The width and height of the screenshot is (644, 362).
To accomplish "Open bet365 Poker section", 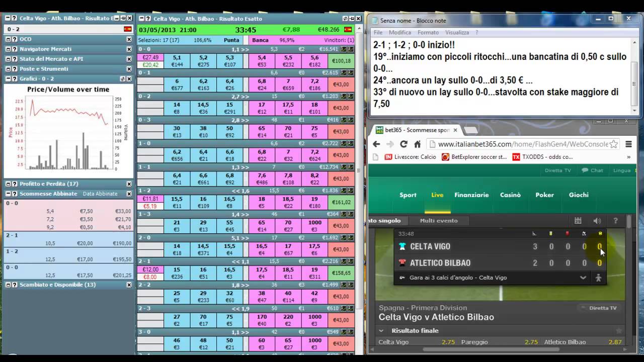I will [544, 195].
